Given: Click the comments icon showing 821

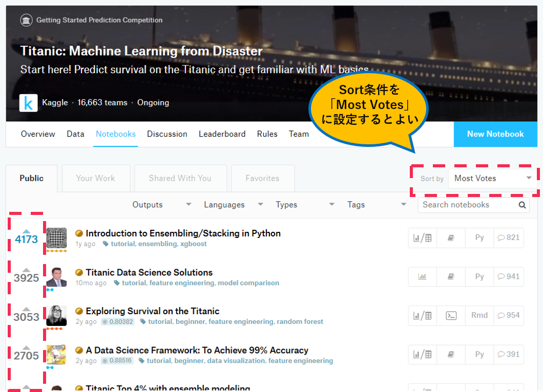Looking at the screenshot, I should coord(501,237).
